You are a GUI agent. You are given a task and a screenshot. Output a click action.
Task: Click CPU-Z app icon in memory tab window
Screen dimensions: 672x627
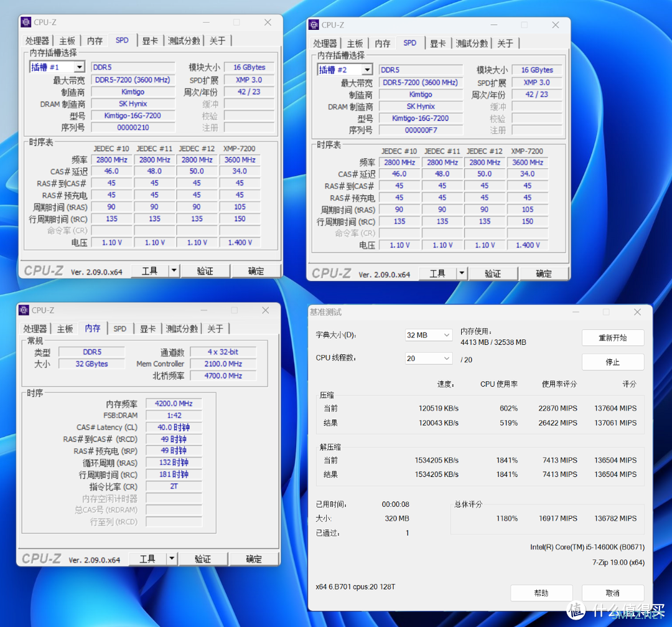coord(24,309)
